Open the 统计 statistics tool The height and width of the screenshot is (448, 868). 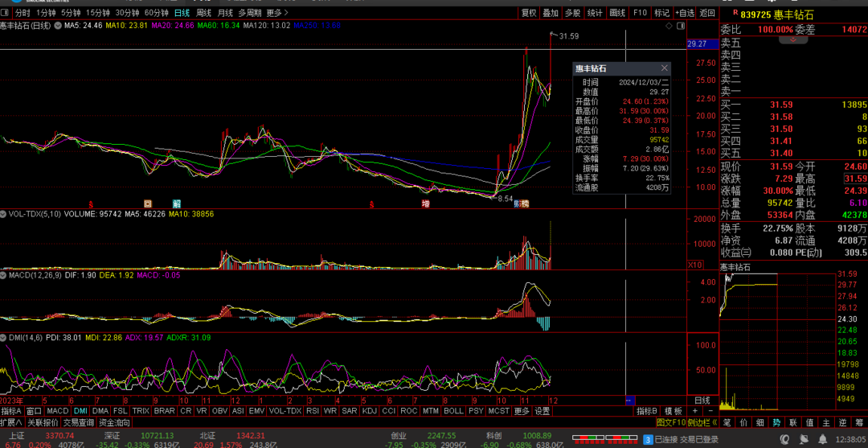(x=595, y=12)
